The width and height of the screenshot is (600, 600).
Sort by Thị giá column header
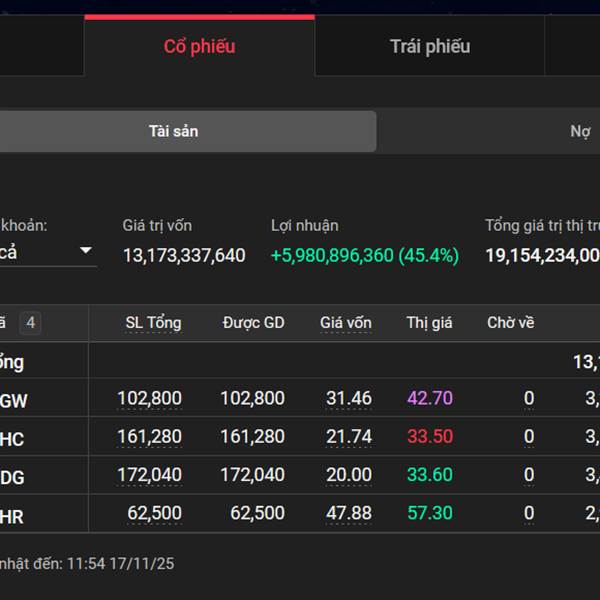tap(429, 323)
